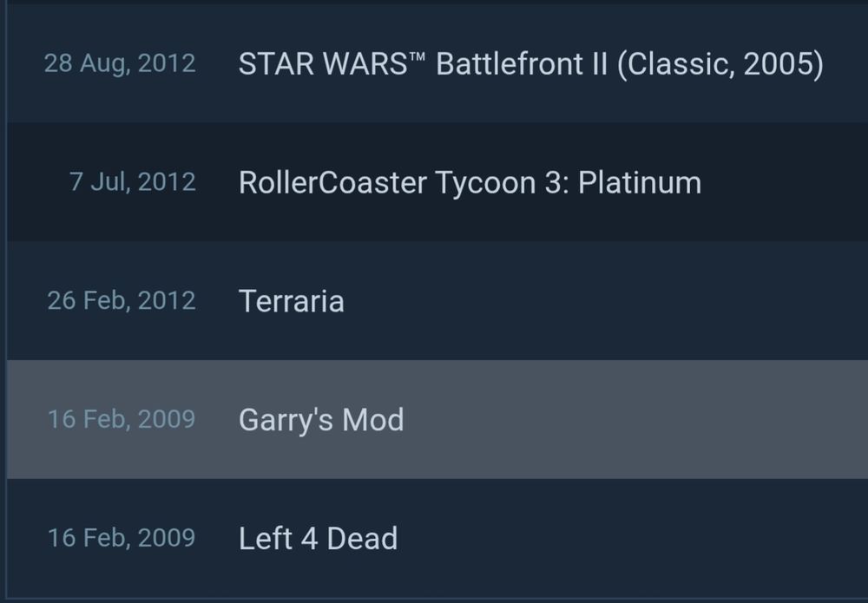Click the date 28 Aug, 2012

(122, 63)
